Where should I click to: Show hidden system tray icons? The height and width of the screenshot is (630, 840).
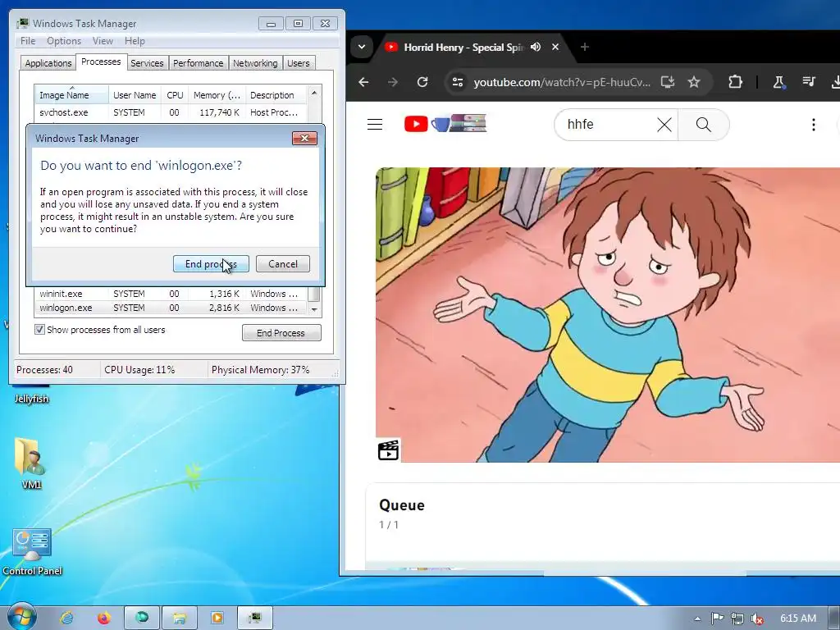pyautogui.click(x=697, y=619)
